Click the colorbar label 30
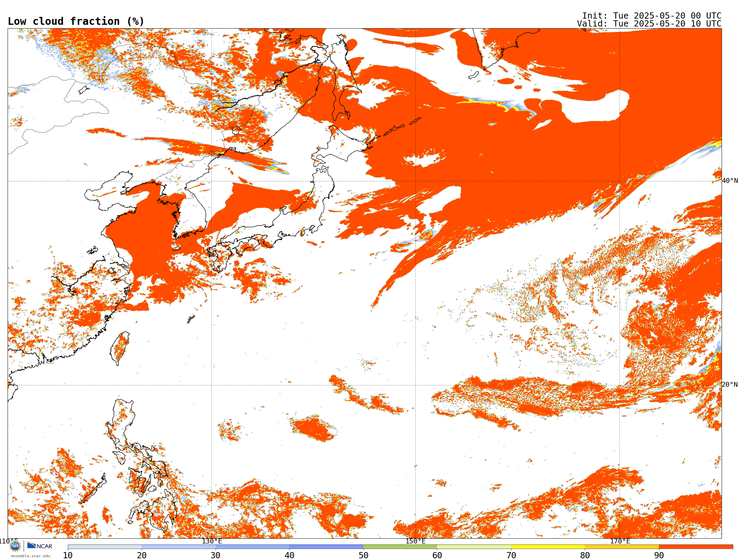This screenshot has width=744, height=560. [216, 556]
